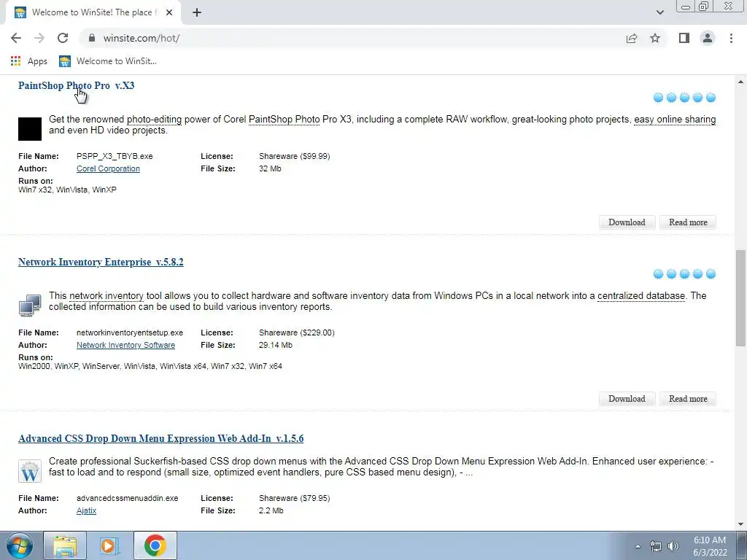
Task: Open Apps grid in bookmarks bar
Action: [28, 61]
